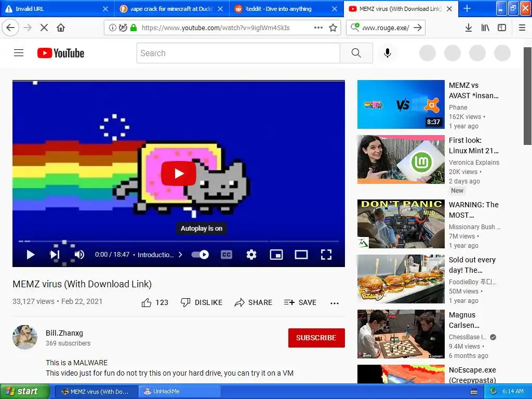Open the browser home page

click(61, 28)
